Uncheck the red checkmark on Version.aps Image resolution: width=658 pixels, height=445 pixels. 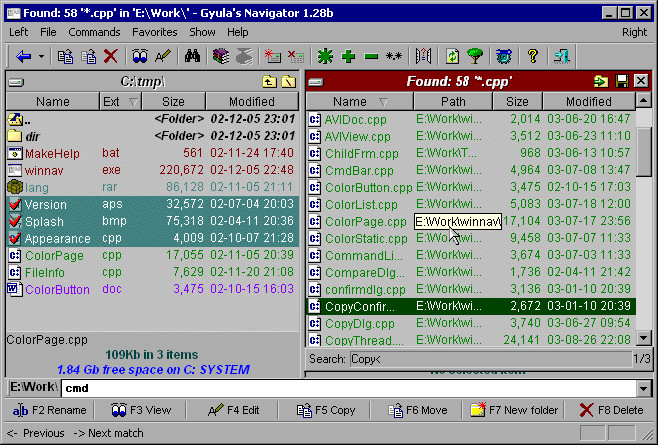coord(15,204)
